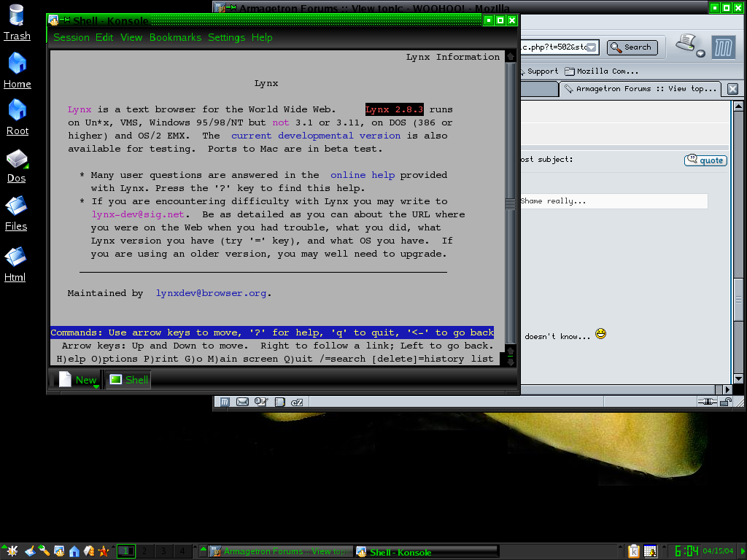Launch the address book icon in the panel
The width and height of the screenshot is (747, 560).
pos(88,551)
